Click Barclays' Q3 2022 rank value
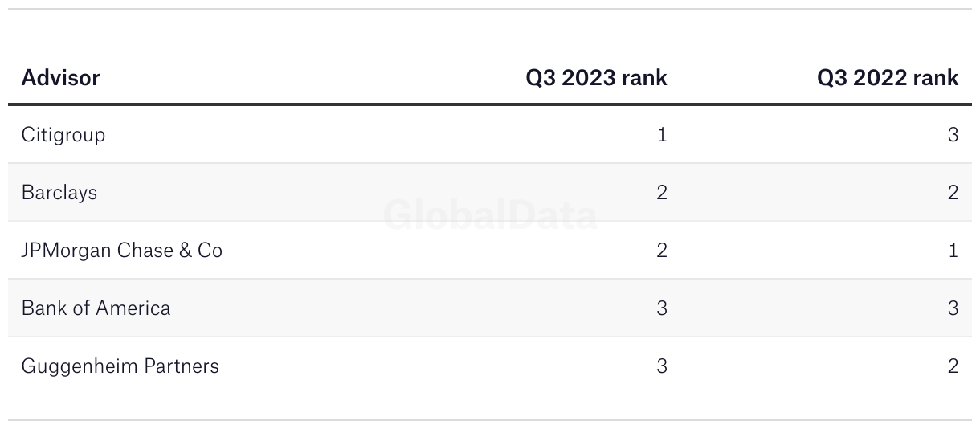The image size is (980, 429). (953, 193)
